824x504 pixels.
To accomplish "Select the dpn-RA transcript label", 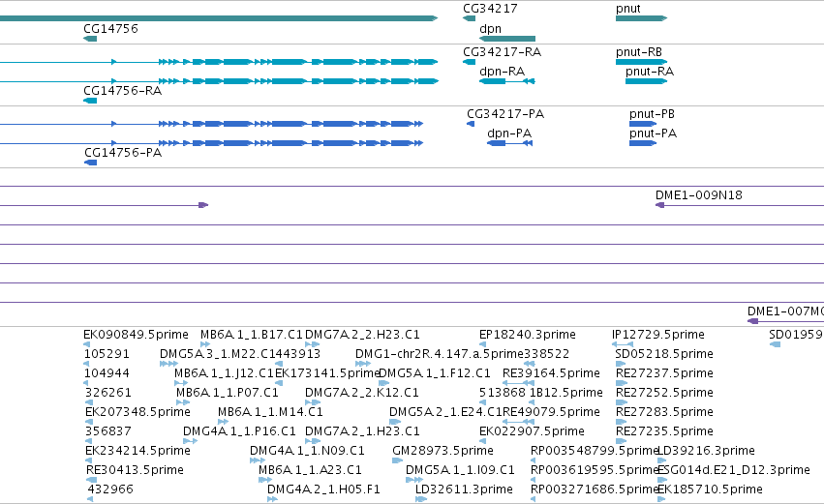I will pyautogui.click(x=502, y=72).
